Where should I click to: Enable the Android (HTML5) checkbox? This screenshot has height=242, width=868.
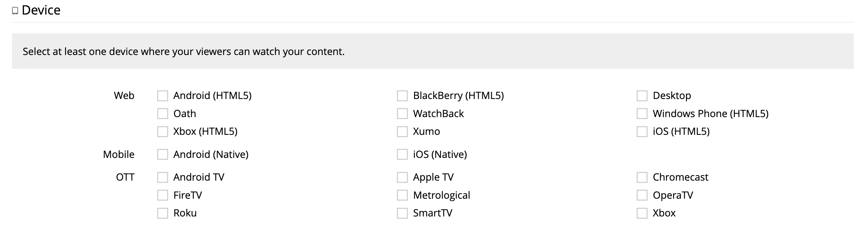tap(163, 96)
